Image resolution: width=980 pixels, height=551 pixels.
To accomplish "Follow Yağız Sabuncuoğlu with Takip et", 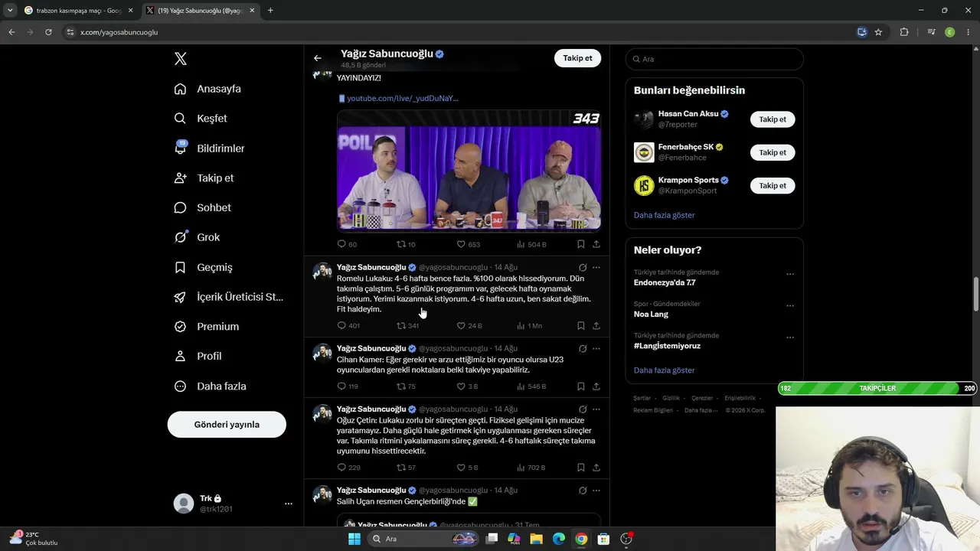I will click(x=577, y=58).
